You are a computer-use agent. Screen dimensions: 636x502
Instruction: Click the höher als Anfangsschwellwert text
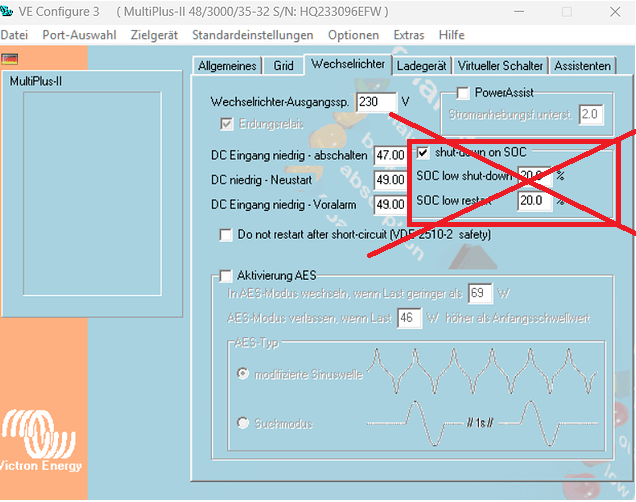(518, 318)
